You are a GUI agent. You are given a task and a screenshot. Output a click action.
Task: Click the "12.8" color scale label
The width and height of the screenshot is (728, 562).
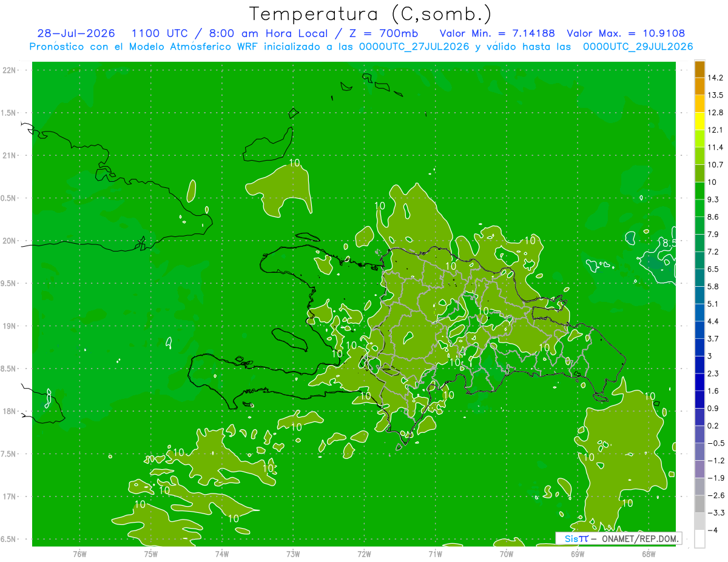click(x=716, y=113)
